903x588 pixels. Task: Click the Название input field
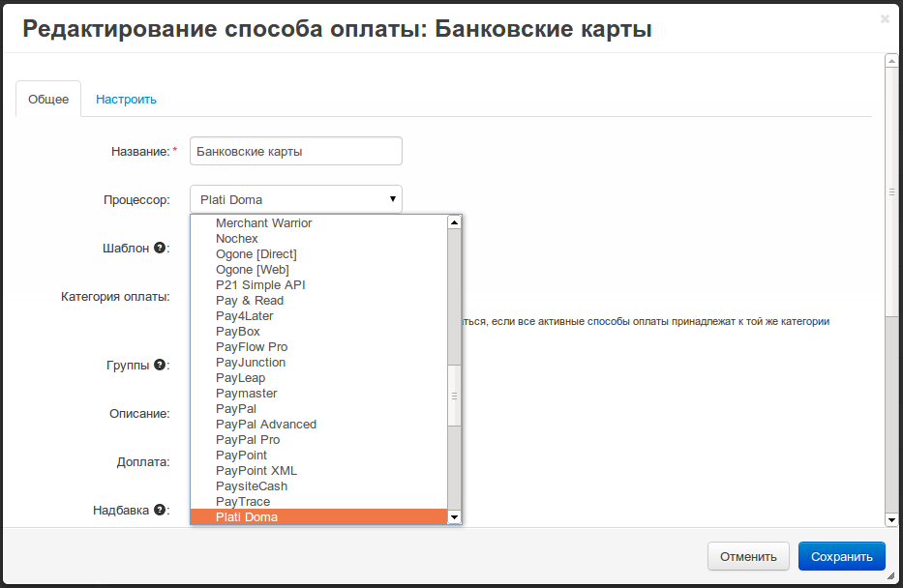click(295, 151)
